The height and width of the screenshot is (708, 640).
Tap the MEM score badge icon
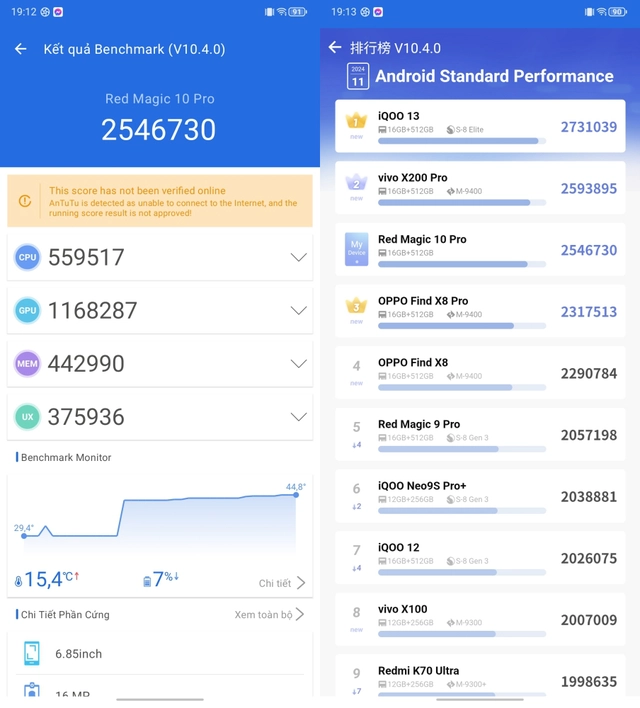point(27,364)
